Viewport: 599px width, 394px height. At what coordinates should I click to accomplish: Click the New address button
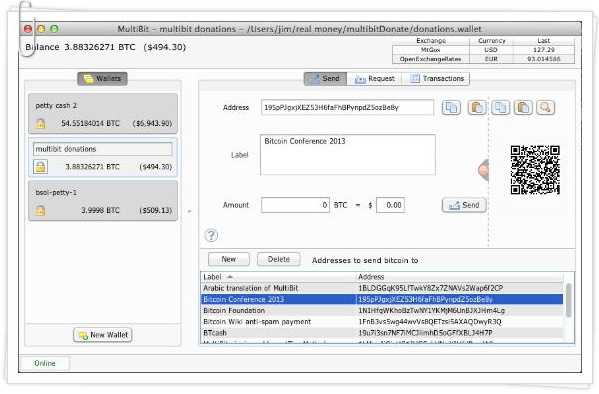click(x=228, y=259)
